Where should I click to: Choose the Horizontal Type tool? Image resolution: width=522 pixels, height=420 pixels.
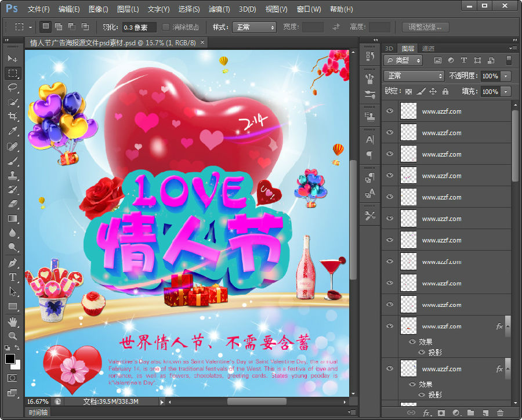(12, 277)
